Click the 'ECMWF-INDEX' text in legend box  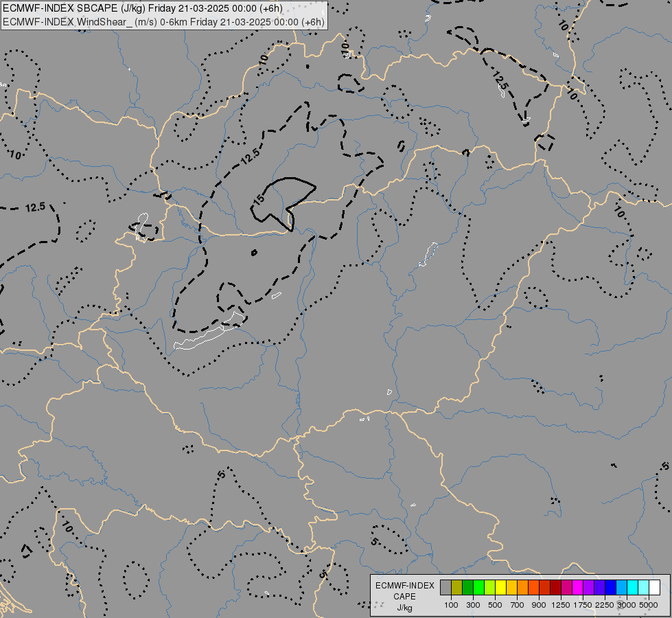404,586
